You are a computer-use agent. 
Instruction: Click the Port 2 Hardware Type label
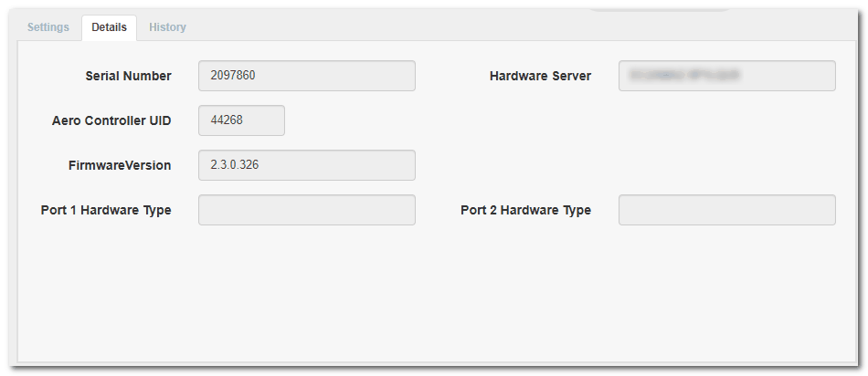pos(525,210)
